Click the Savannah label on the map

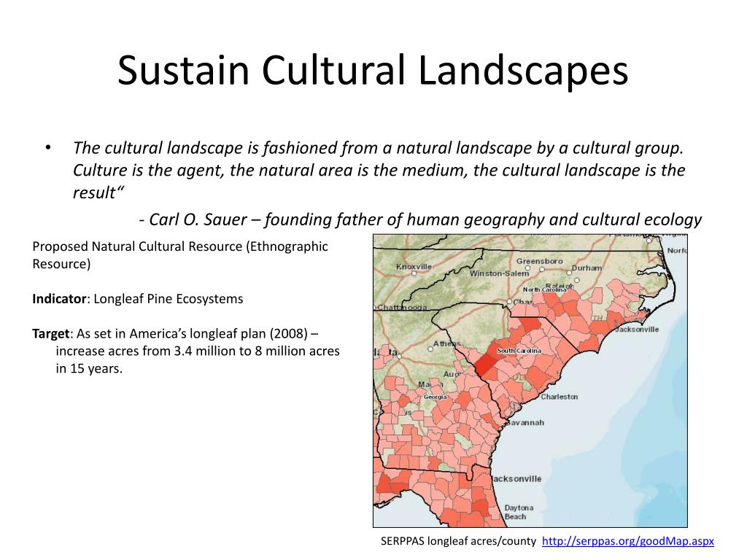tap(525, 422)
